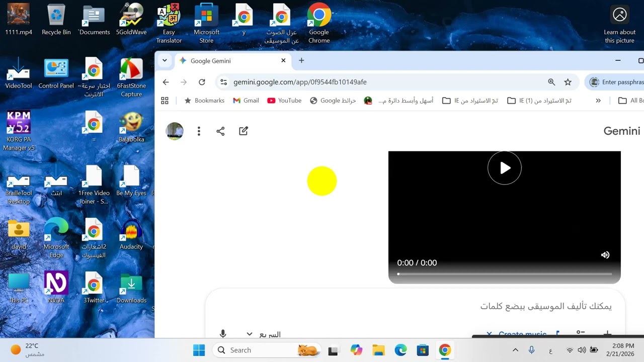Select Control Panel desktop shortcut
The image size is (644, 362).
(56, 74)
